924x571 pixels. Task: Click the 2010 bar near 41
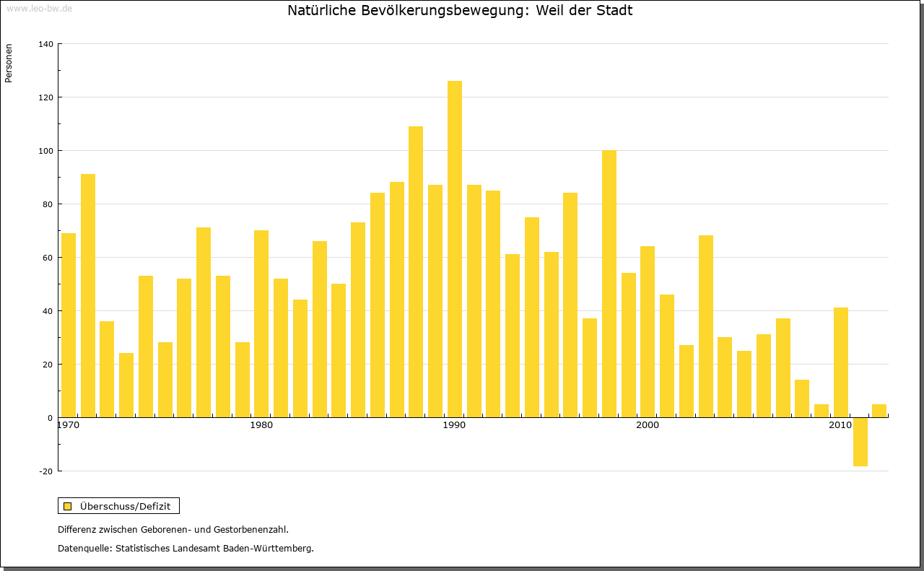click(x=841, y=362)
